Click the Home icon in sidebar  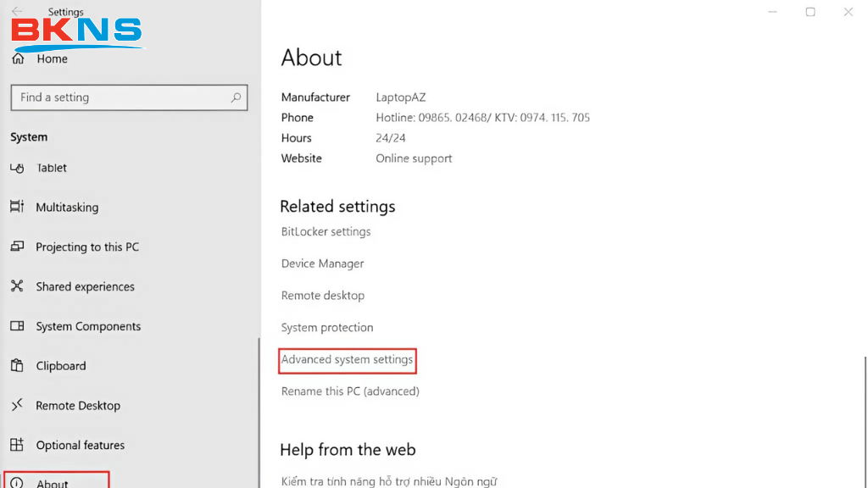(17, 59)
